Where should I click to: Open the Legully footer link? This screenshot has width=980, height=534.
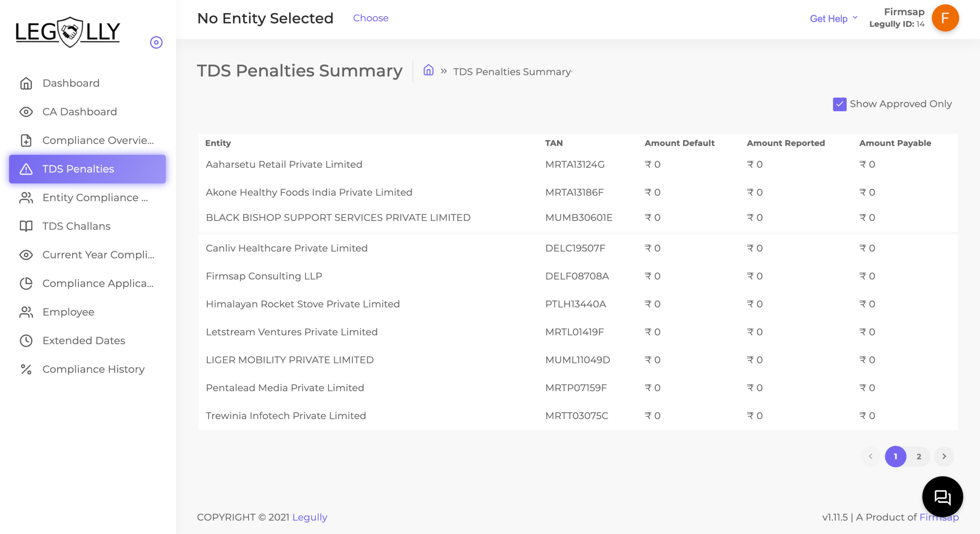click(310, 517)
